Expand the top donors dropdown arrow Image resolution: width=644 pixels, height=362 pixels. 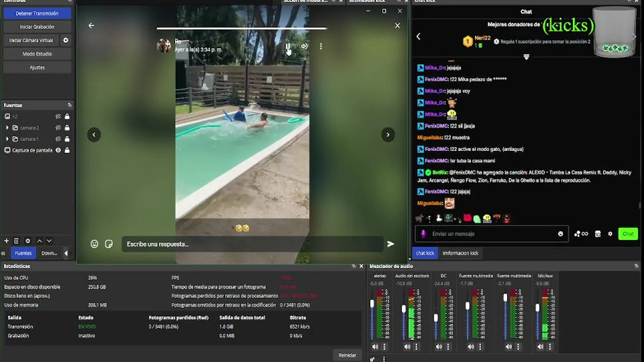pyautogui.click(x=526, y=57)
